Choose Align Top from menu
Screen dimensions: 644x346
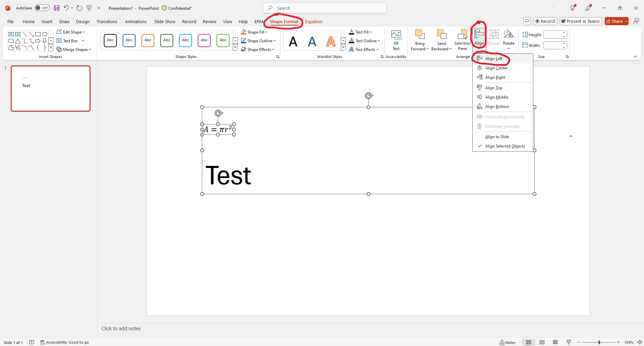pyautogui.click(x=502, y=88)
